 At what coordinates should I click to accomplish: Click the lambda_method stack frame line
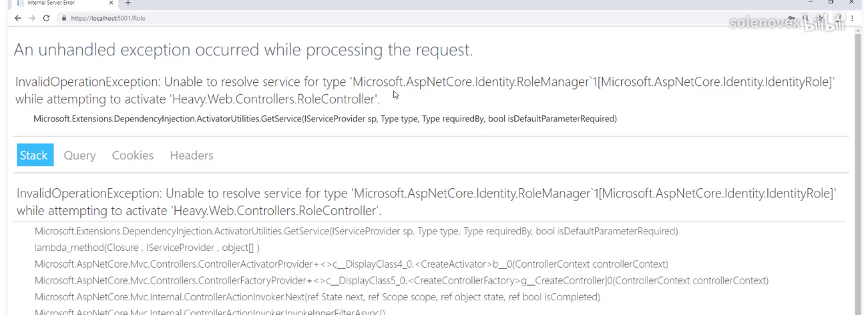pos(147,248)
